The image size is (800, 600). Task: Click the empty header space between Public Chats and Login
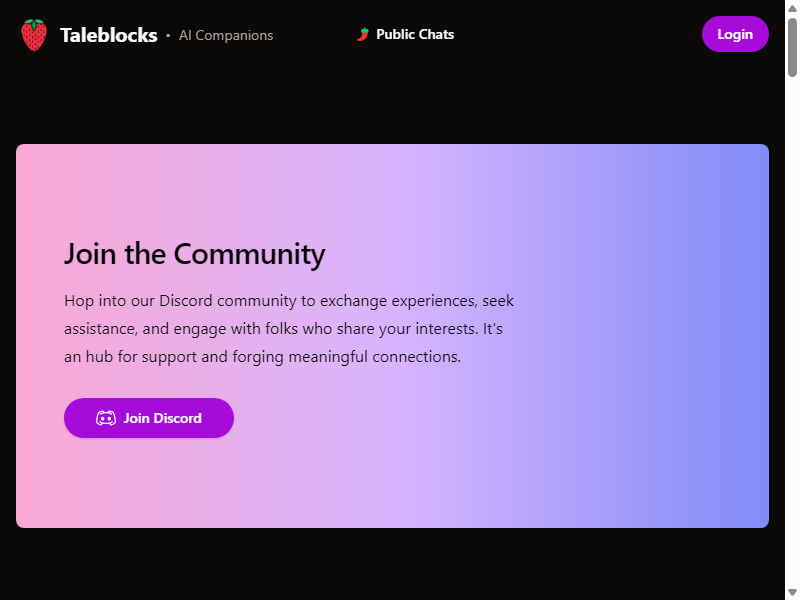[578, 34]
